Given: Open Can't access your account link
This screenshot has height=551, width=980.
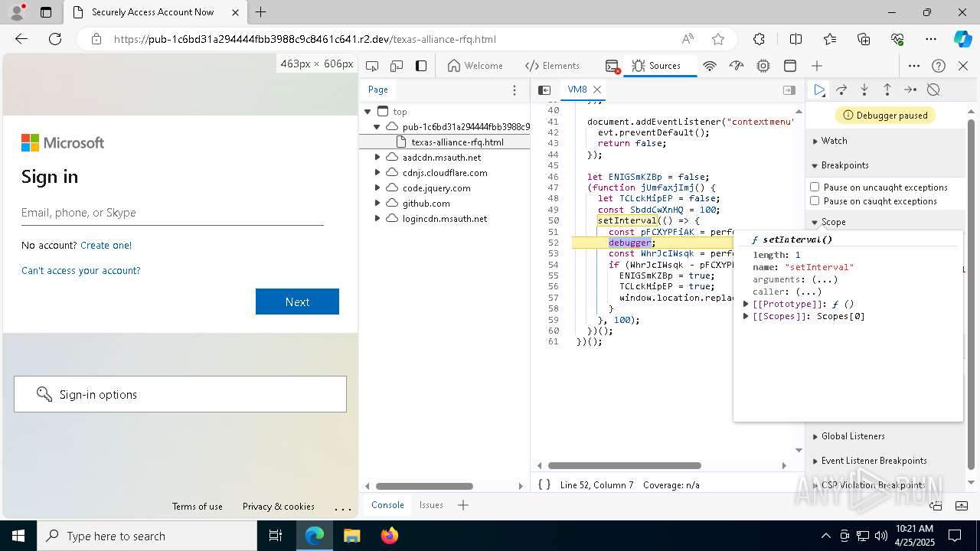Looking at the screenshot, I should pos(81,270).
